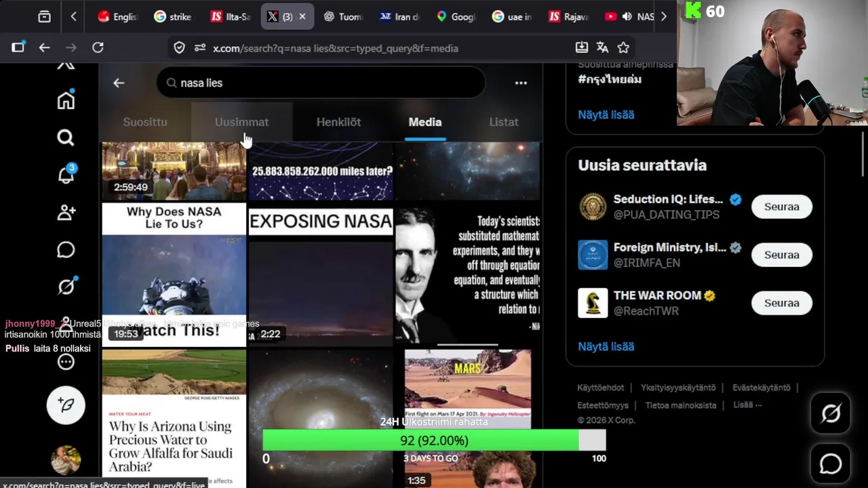Open Notifications bell with 3 badge

[x=66, y=174]
